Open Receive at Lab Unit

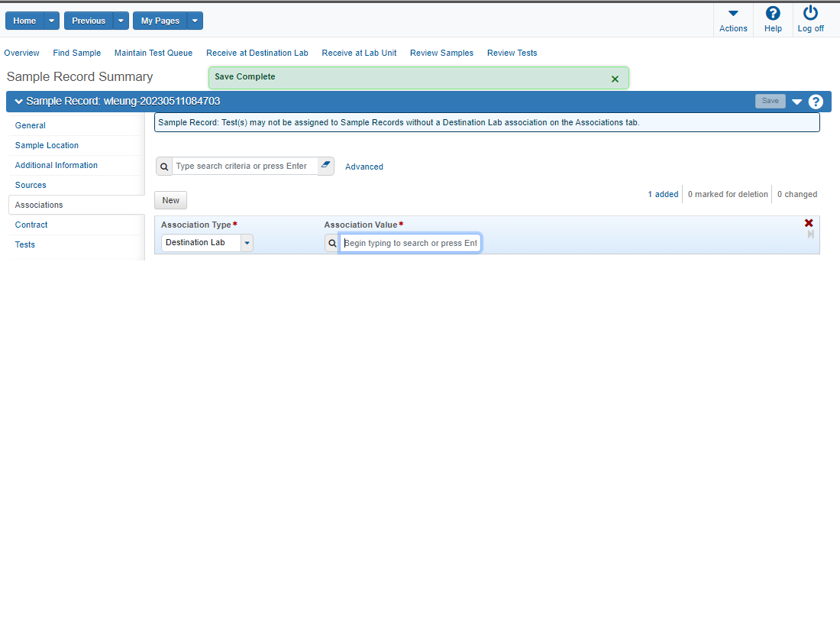pyautogui.click(x=359, y=53)
